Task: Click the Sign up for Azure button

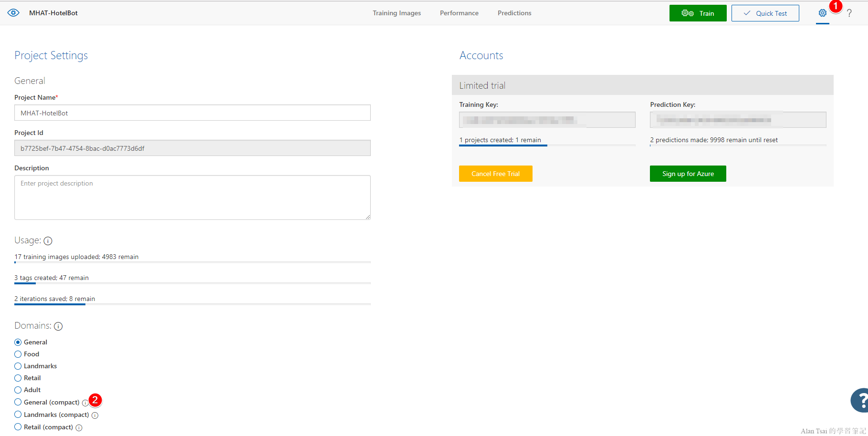Action: coord(688,174)
